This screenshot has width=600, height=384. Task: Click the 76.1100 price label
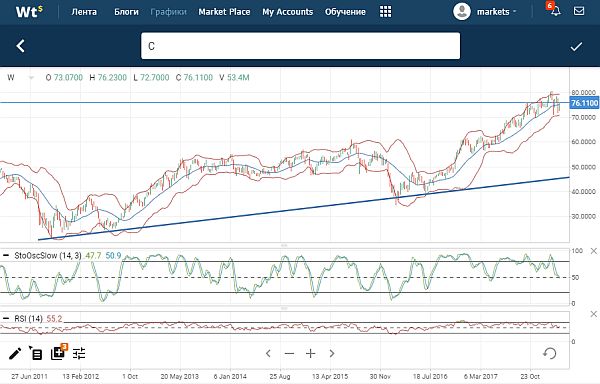pyautogui.click(x=584, y=103)
